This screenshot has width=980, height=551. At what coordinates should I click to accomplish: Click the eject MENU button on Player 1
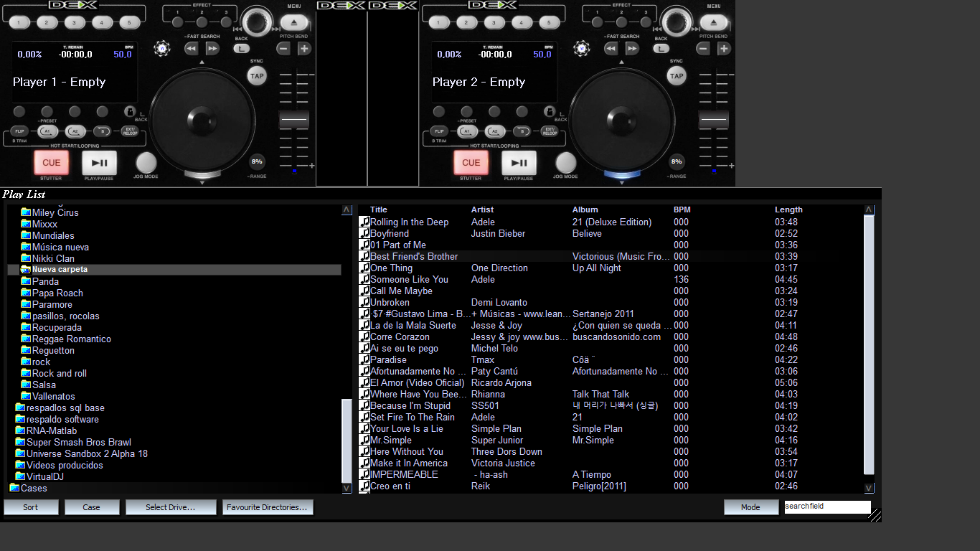click(x=294, y=22)
